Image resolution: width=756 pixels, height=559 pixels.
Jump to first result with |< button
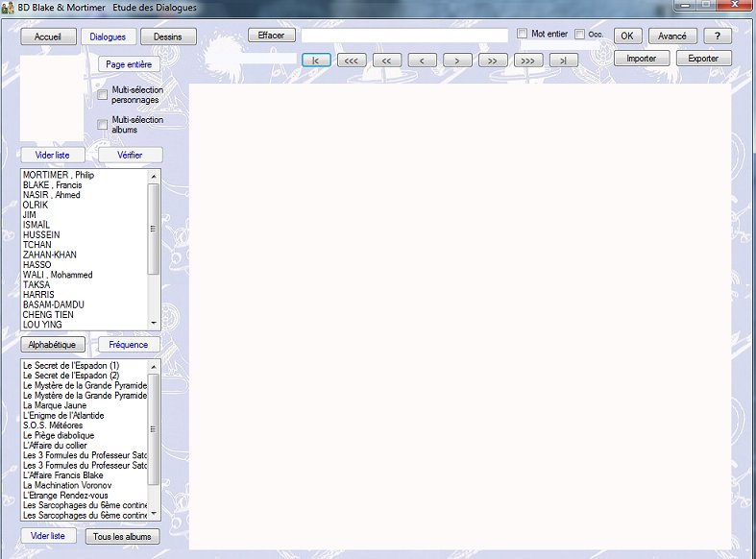(x=316, y=61)
